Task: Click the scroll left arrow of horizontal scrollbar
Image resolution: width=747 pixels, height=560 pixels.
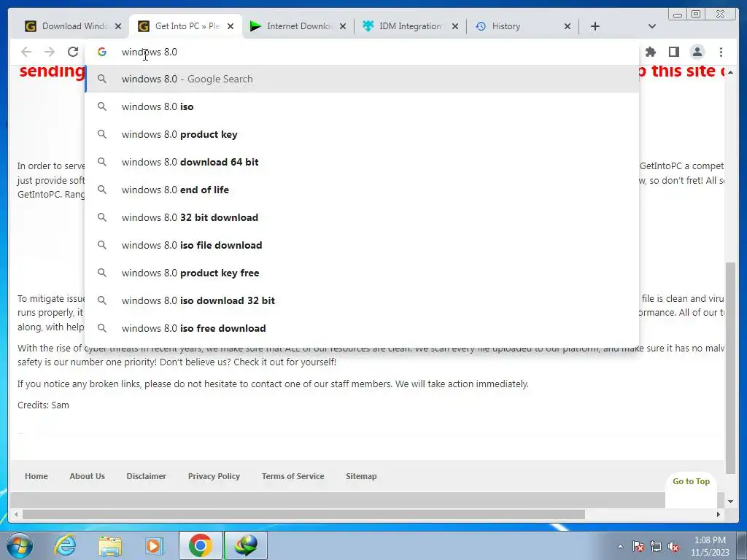Action: pyautogui.click(x=16, y=514)
